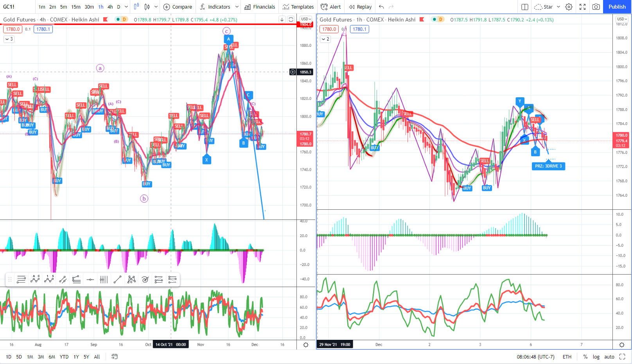Take a chart snapshot with camera icon

pyautogui.click(x=596, y=7)
